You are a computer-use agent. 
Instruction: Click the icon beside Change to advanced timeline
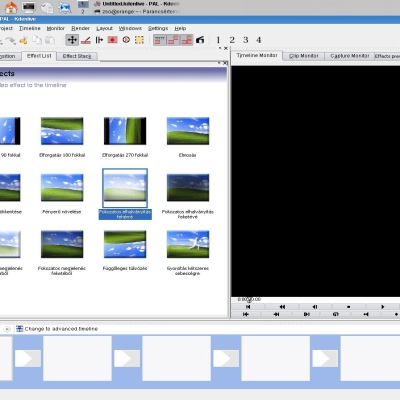coord(19,329)
